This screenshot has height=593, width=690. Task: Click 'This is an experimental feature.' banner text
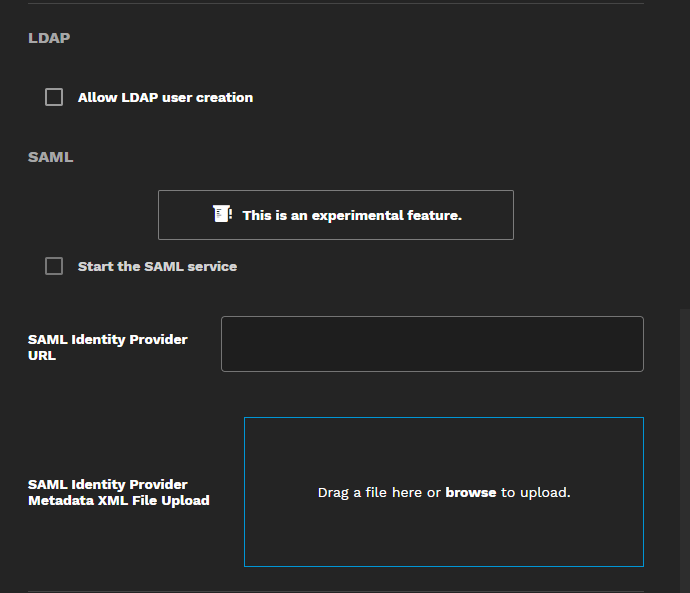(x=352, y=215)
